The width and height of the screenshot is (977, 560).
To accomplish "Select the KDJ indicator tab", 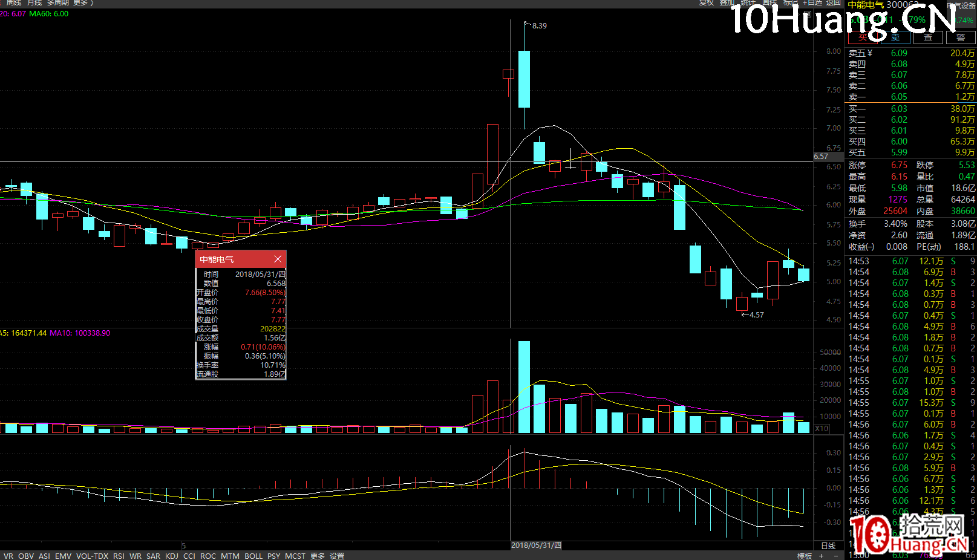I will click(172, 556).
